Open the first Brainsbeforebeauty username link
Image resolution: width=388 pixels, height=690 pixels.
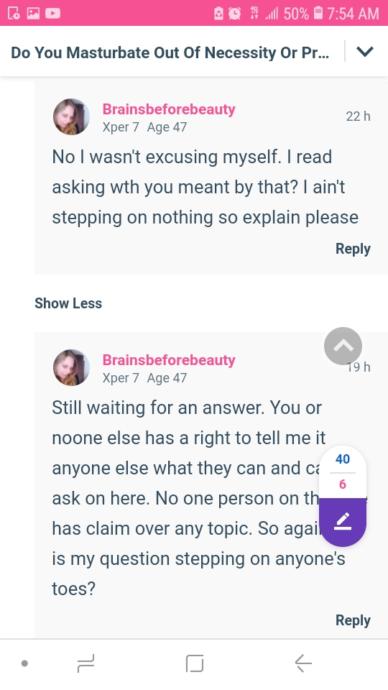[168, 109]
